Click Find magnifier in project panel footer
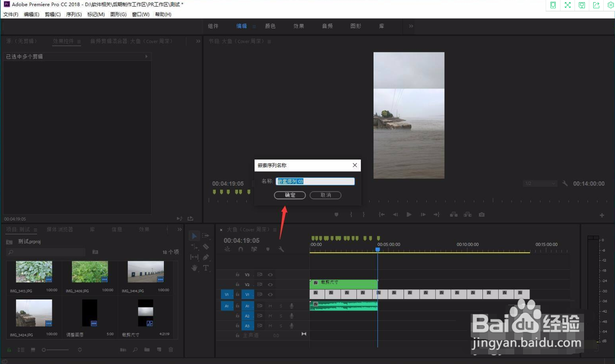This screenshot has width=615, height=364. coord(135,350)
